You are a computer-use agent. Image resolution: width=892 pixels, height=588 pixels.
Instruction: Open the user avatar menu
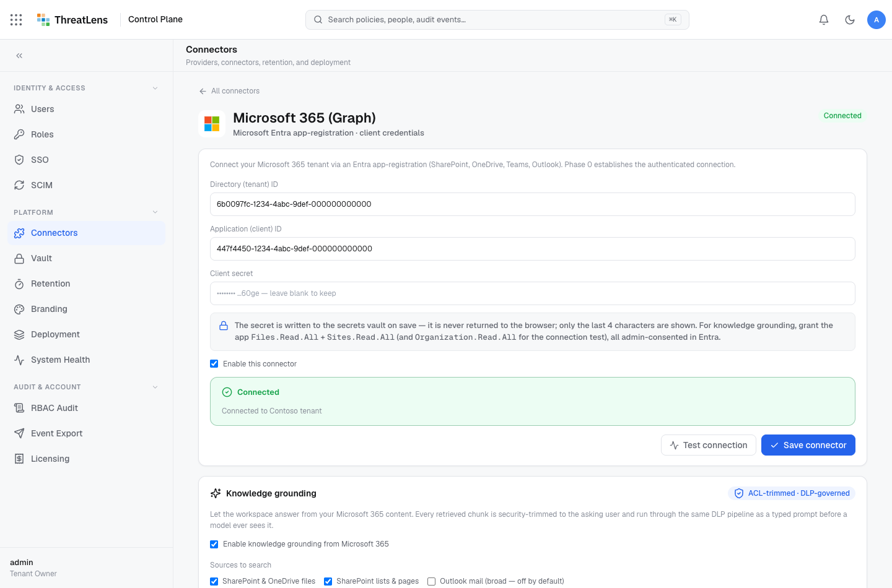point(877,20)
